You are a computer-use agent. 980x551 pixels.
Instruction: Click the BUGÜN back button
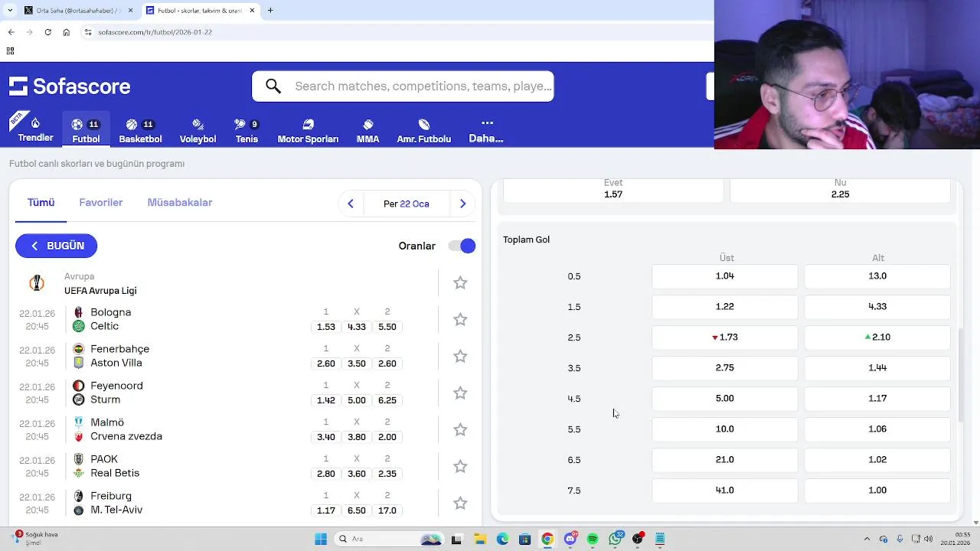click(x=56, y=246)
